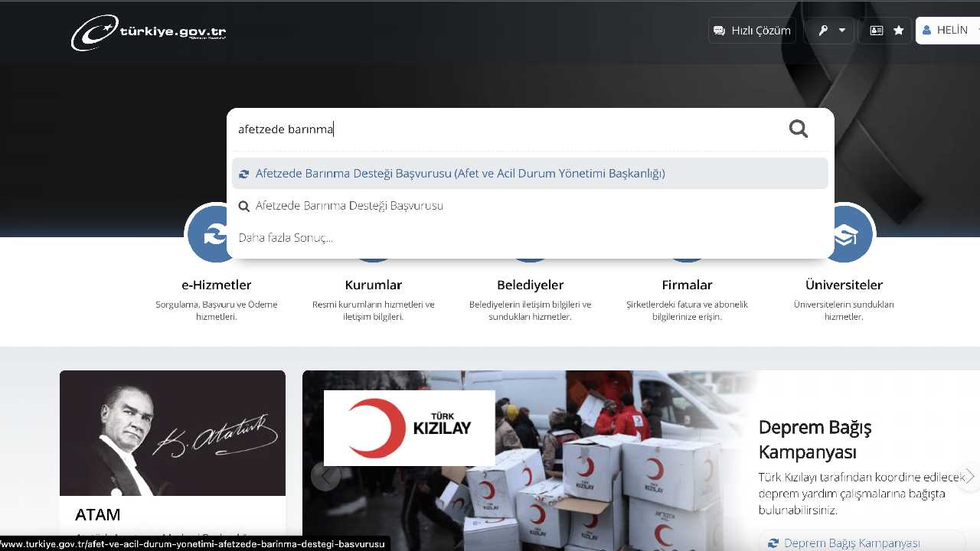
Task: Click the Türk Kızılay logo banner
Action: pyautogui.click(x=410, y=428)
